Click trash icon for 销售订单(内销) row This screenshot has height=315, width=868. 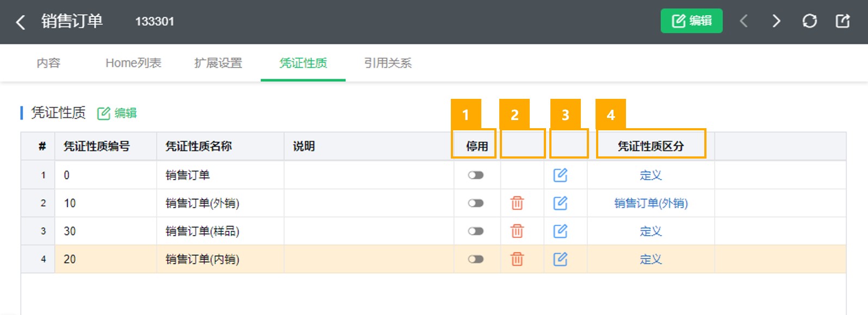[517, 259]
